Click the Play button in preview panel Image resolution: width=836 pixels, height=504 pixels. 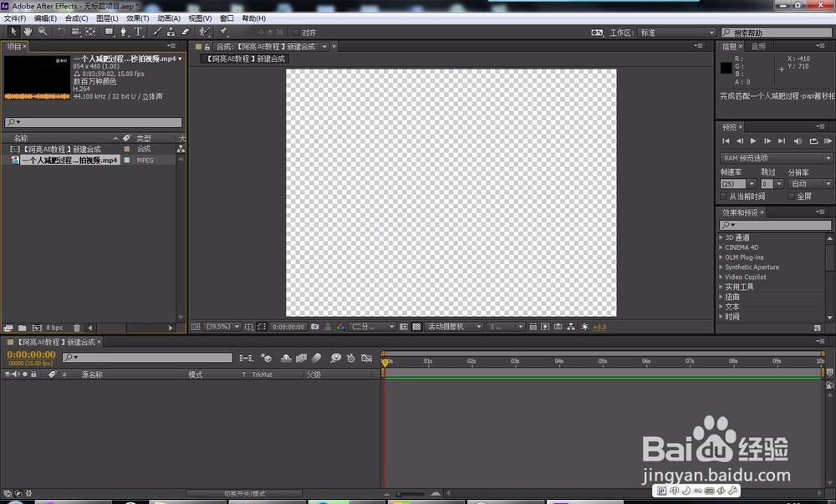(753, 141)
